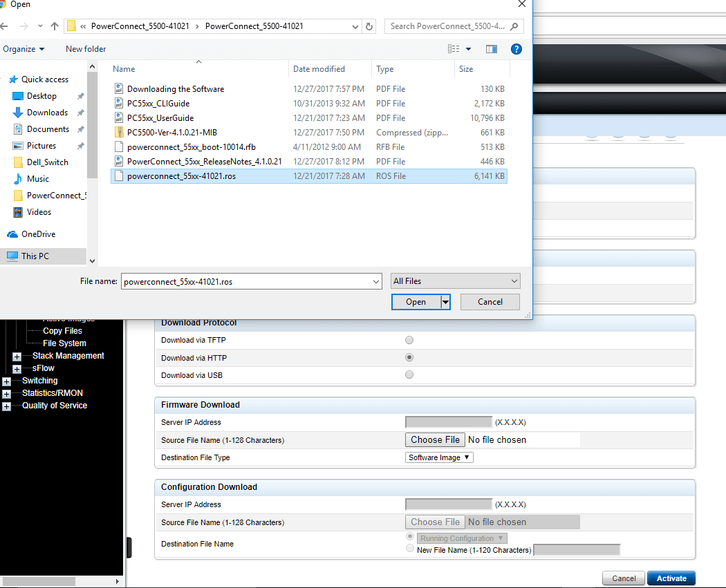Screen dimensions: 726x588
Task: Select Download via HTTP radio button
Action: click(409, 358)
